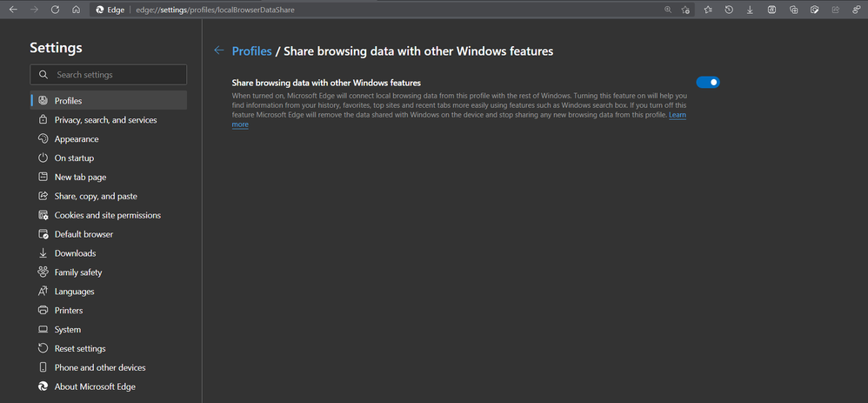Click the Settings heading text
The image size is (868, 403).
point(56,48)
